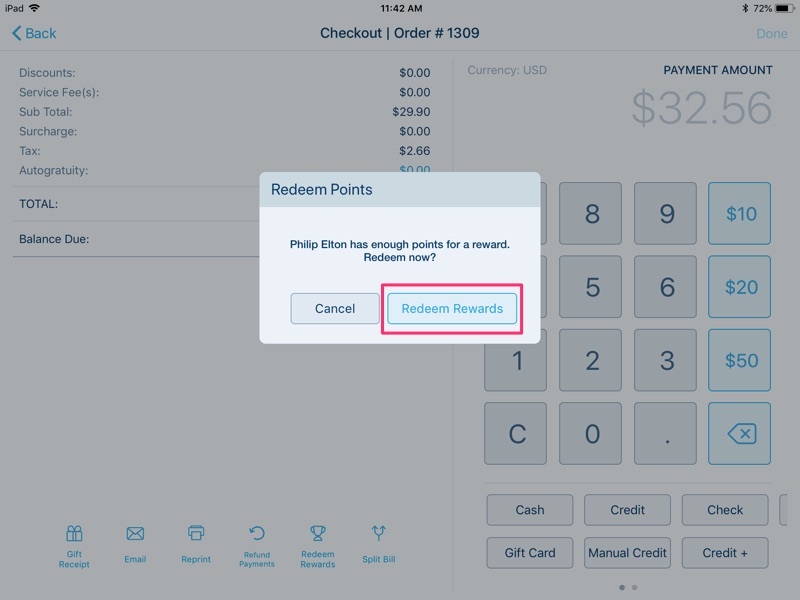The image size is (800, 600).
Task: Tap Done in the top right corner
Action: pos(772,33)
